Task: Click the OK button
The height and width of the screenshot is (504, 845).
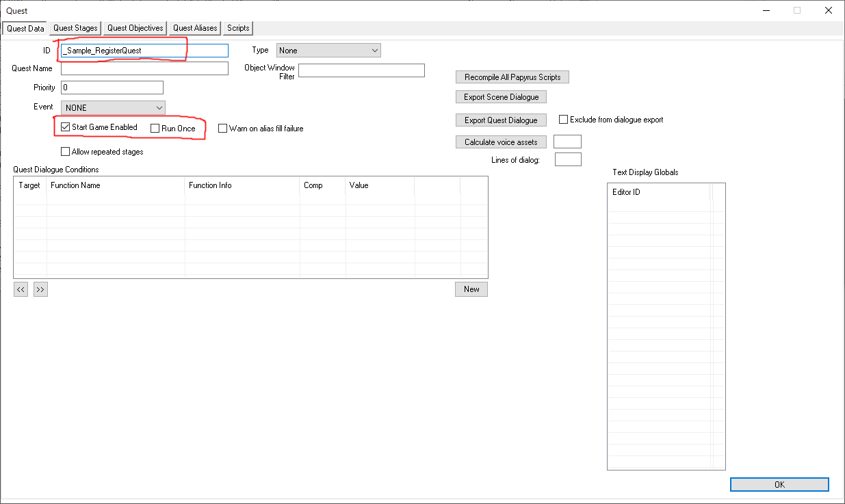Action: point(779,484)
